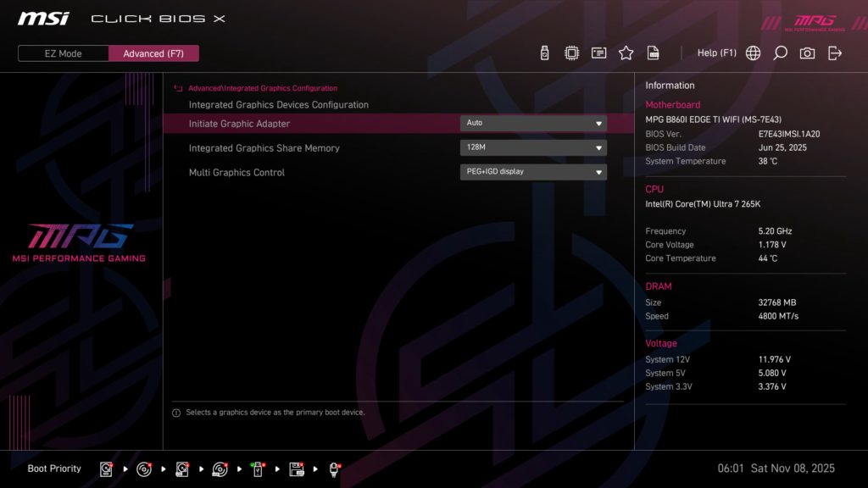This screenshot has height=488, width=868.
Task: Open the Favorites star icon
Action: click(626, 52)
